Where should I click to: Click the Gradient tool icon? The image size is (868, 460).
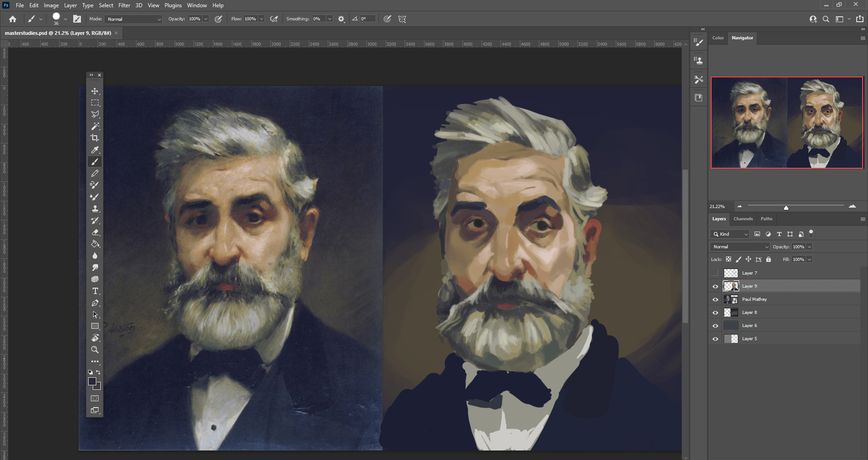tap(95, 244)
